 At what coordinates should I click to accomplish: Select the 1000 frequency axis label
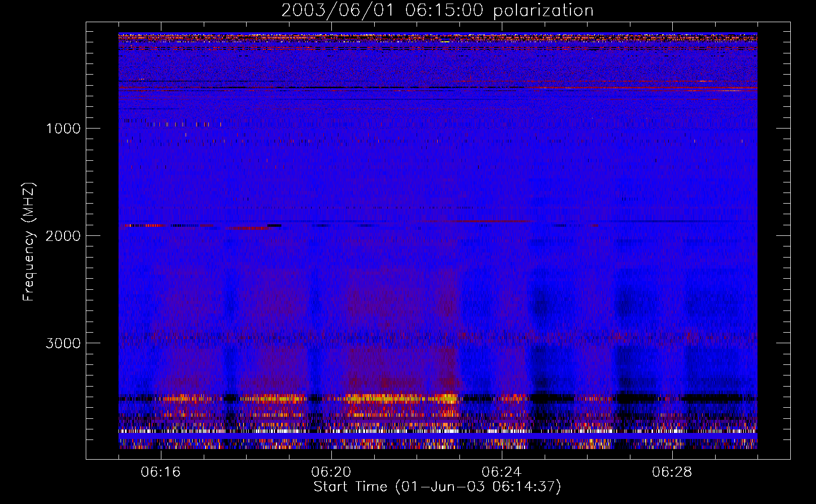pos(63,129)
